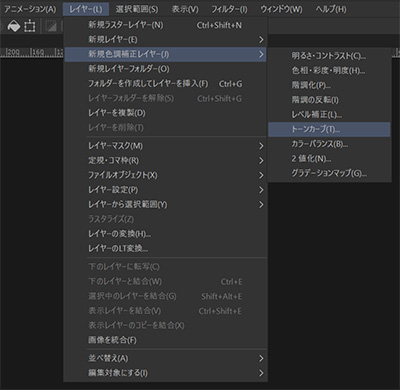Choose 新規ラスターレイヤー(N) from the menu
Image resolution: width=400 pixels, height=390 pixels.
pos(165,25)
